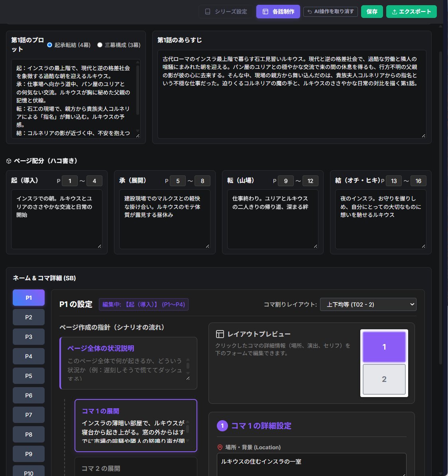
Task: Click the 保存 button
Action: tap(372, 12)
